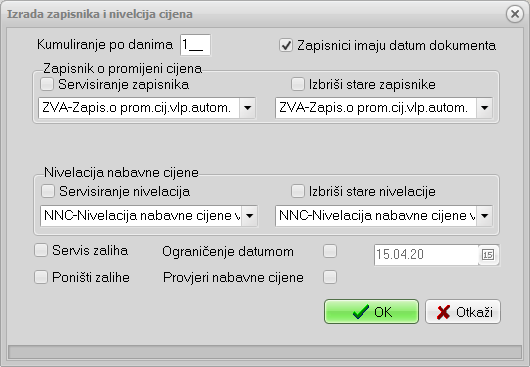Viewport: 530px width, 367px height.
Task: Cancel via the Otkaži button
Action: (463, 312)
